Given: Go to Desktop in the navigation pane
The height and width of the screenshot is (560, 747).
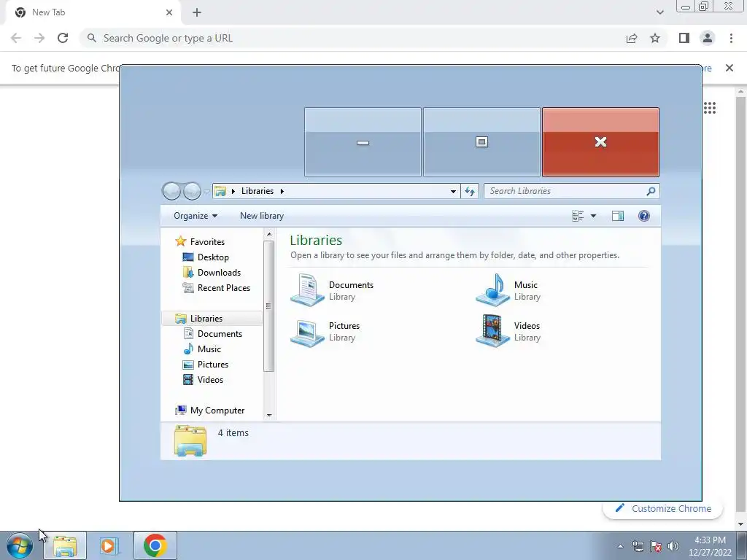Looking at the screenshot, I should pyautogui.click(x=206, y=257).
